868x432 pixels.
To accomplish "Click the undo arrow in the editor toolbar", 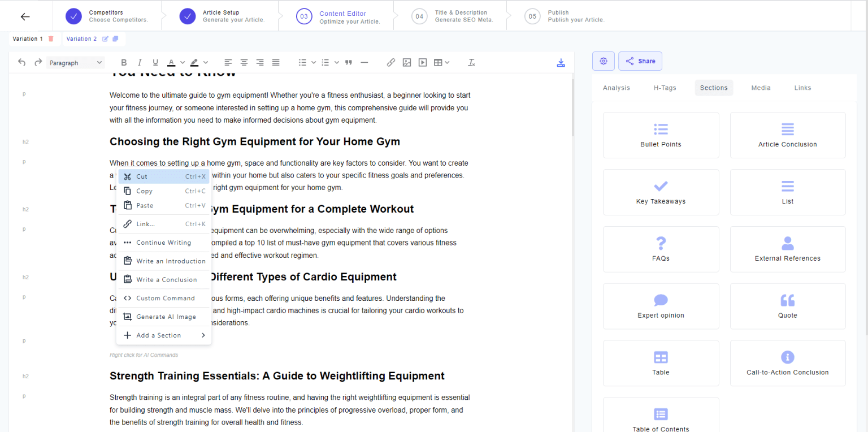I will (22, 63).
